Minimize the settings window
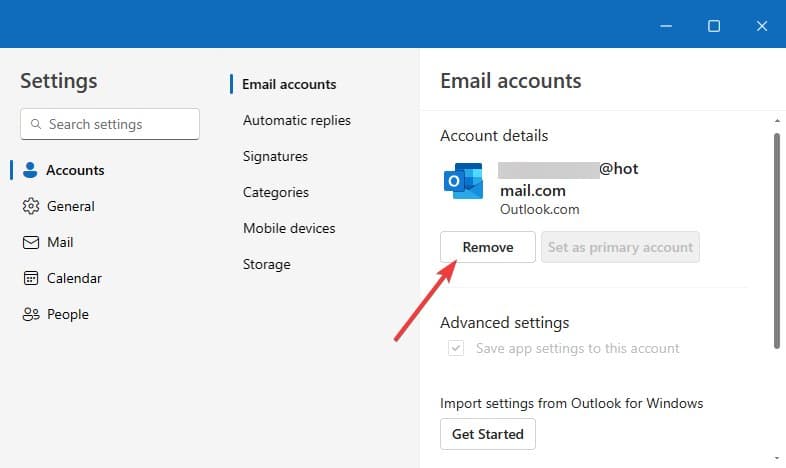 click(x=666, y=26)
